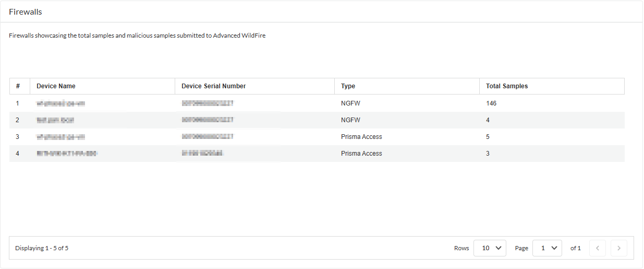Click the total samples value 5
Screen dimensions: 644x269
(488, 137)
